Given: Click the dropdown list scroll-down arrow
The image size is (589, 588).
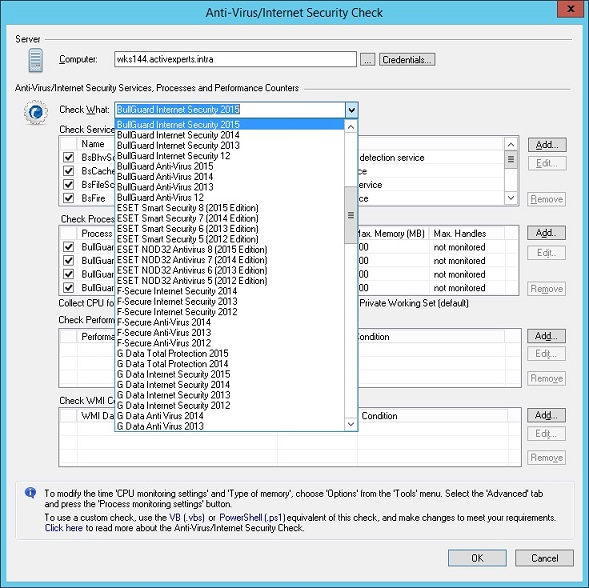Looking at the screenshot, I should (351, 424).
